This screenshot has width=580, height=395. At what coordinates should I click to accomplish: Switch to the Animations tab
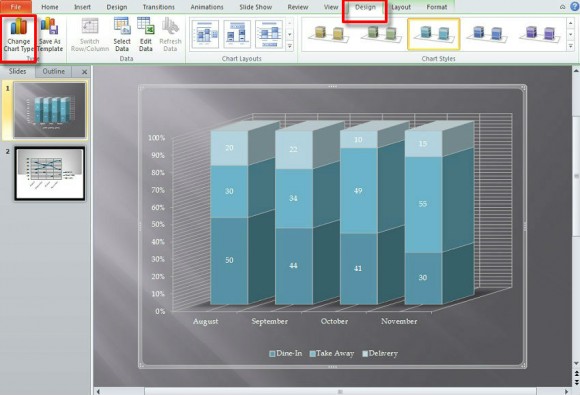(207, 7)
